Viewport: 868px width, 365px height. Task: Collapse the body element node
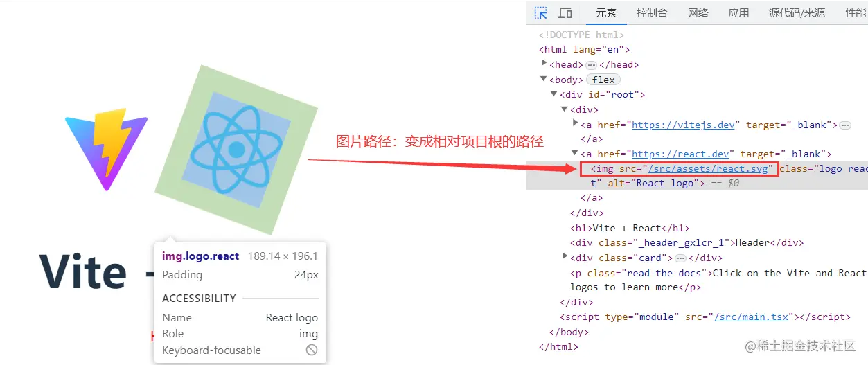coord(544,79)
